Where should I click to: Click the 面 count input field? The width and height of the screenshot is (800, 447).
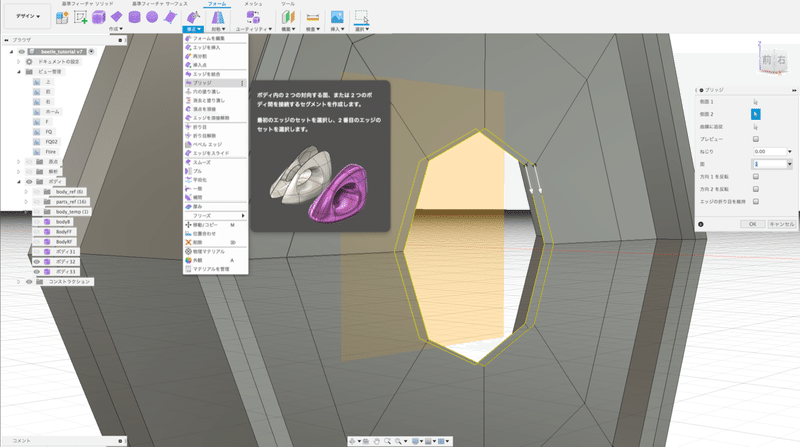[x=770, y=164]
